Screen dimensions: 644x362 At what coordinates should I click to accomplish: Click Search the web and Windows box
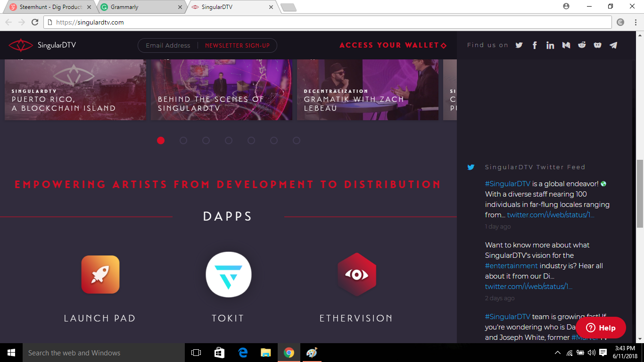[104, 353]
